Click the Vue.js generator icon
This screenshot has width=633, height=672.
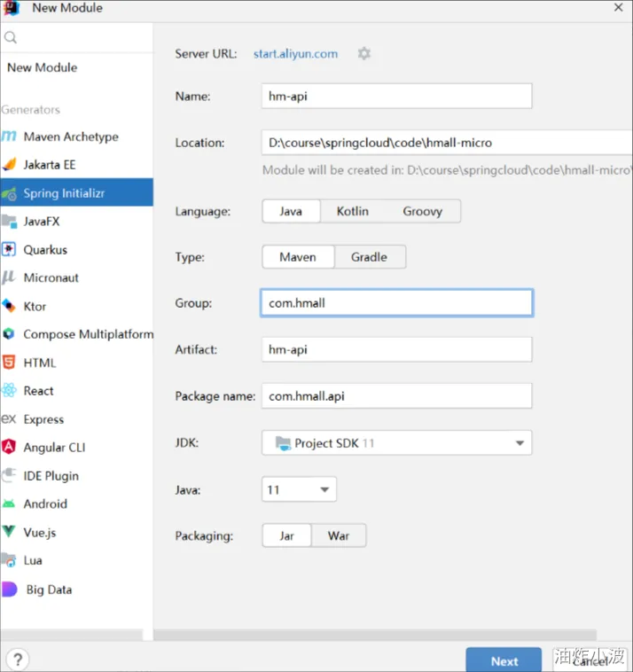click(x=10, y=532)
